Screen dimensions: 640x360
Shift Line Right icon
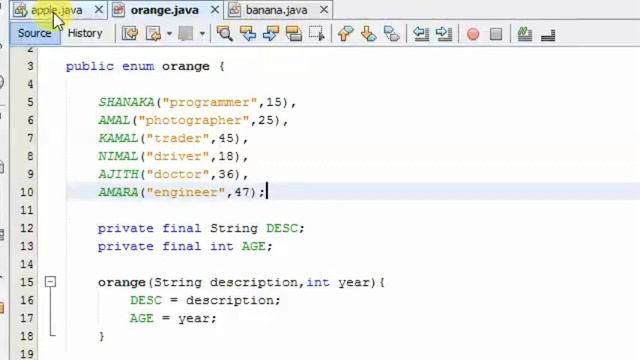[x=444, y=34]
